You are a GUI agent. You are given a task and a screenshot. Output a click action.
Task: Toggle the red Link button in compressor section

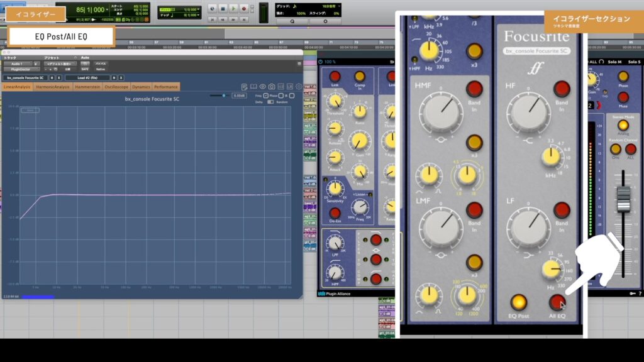tap(335, 76)
